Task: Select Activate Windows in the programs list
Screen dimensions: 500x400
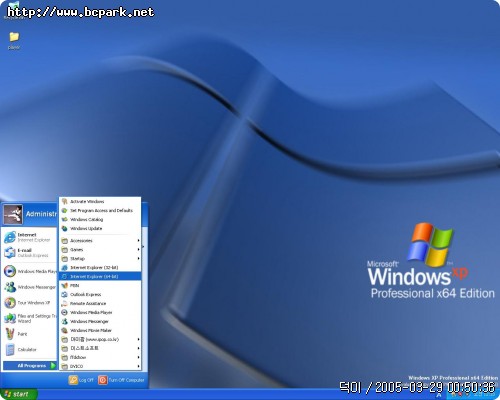Action: coord(100,202)
